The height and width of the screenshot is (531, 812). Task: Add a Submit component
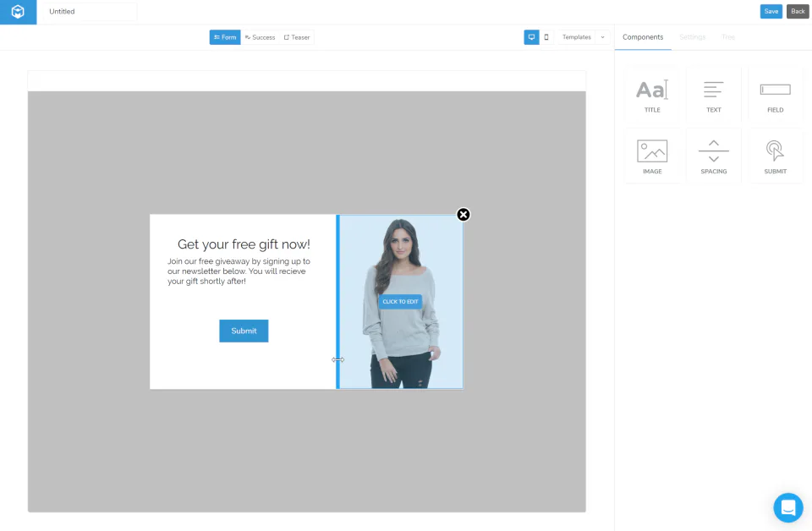pos(776,156)
